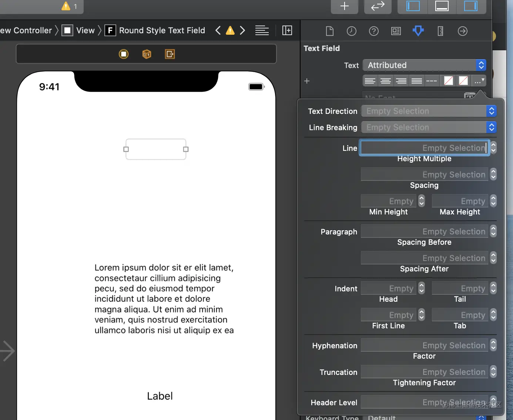Viewport: 513px width, 420px height.
Task: Click the line Spacing stepper
Action: [x=493, y=175]
